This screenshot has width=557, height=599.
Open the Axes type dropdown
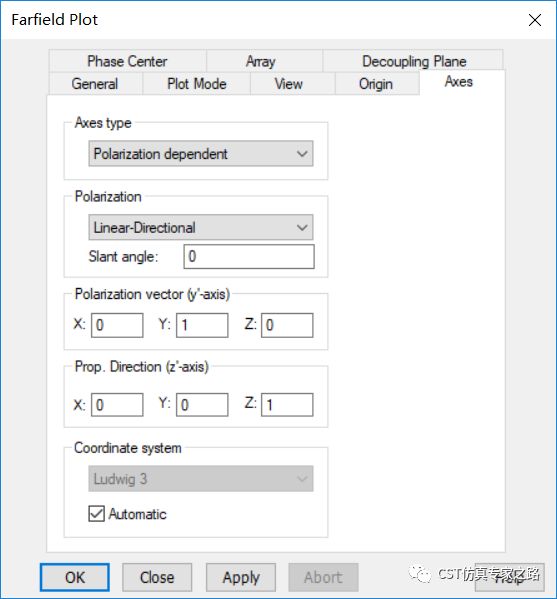tap(201, 154)
